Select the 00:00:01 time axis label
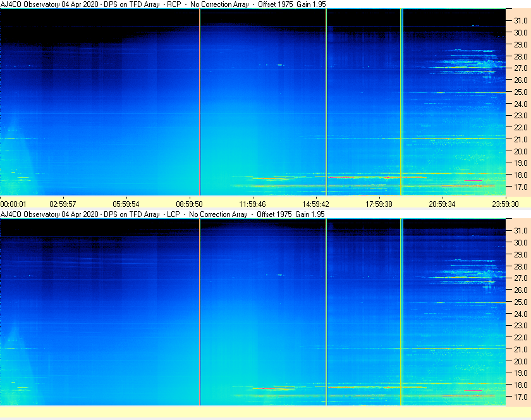The height and width of the screenshot is (420, 531). pos(13,204)
